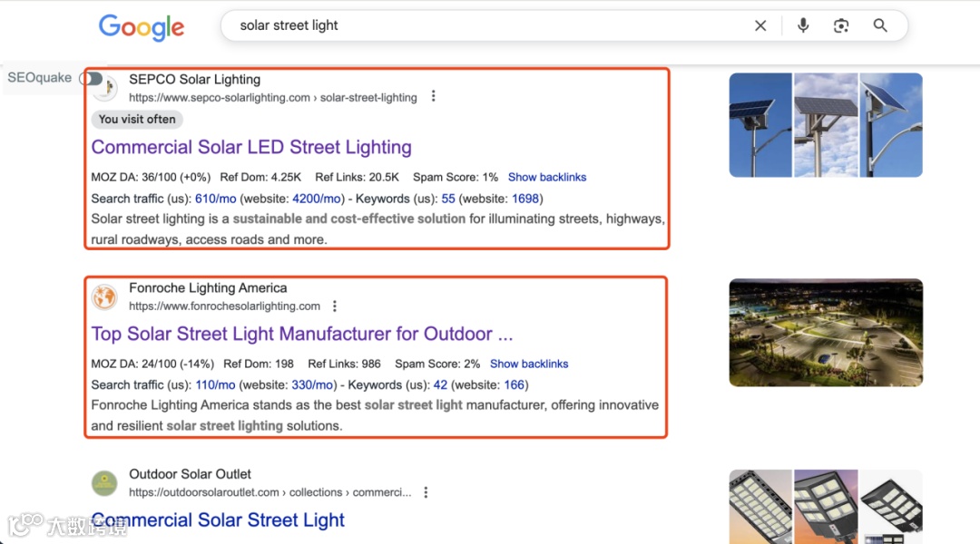This screenshot has width=980, height=544.
Task: Open the nighttime parking lot thumbnail
Action: pyautogui.click(x=826, y=332)
